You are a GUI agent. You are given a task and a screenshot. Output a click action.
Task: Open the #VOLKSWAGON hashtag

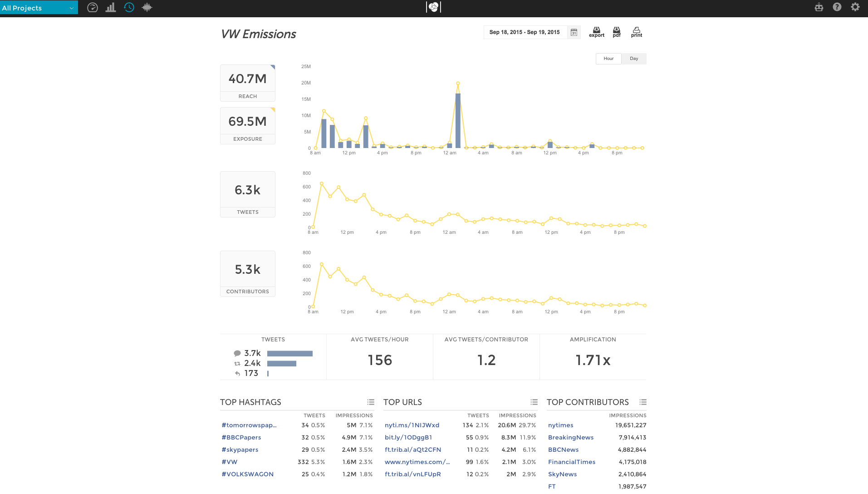pos(248,474)
